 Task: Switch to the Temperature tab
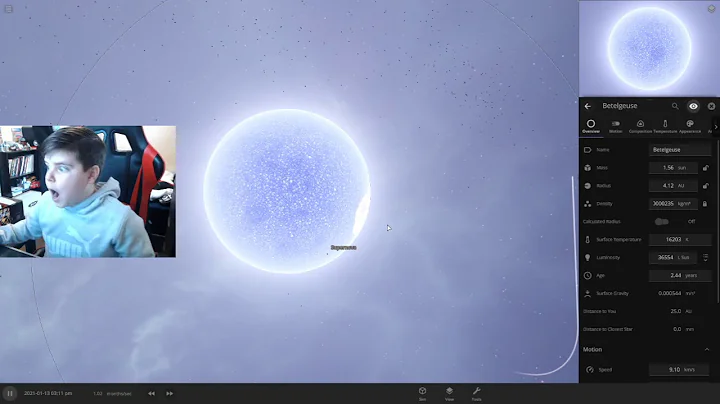pyautogui.click(x=665, y=126)
